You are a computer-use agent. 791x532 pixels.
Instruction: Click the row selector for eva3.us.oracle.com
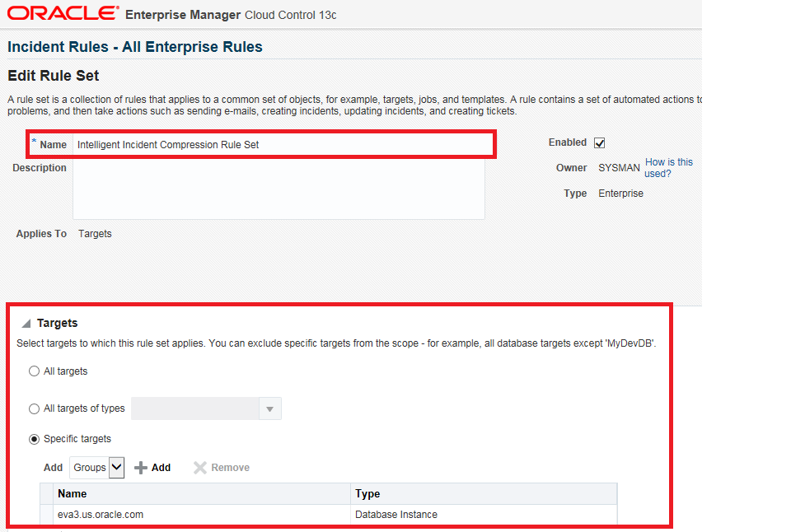(46, 515)
